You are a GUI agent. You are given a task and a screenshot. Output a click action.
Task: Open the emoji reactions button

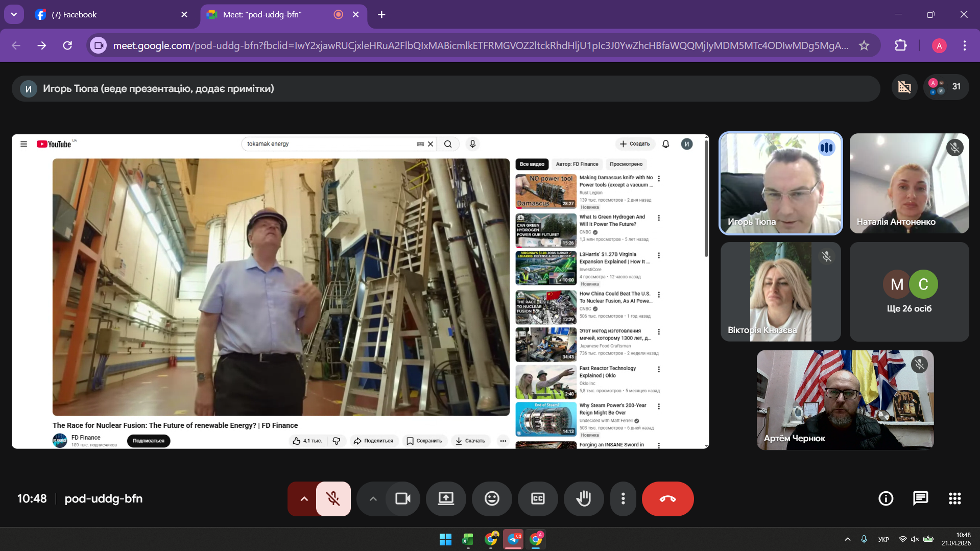pos(492,498)
